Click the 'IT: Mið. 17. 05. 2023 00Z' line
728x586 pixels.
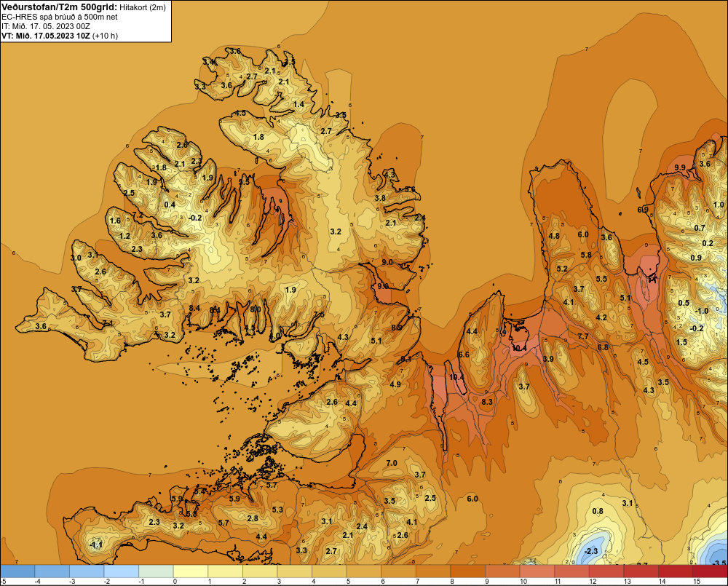coord(46,26)
